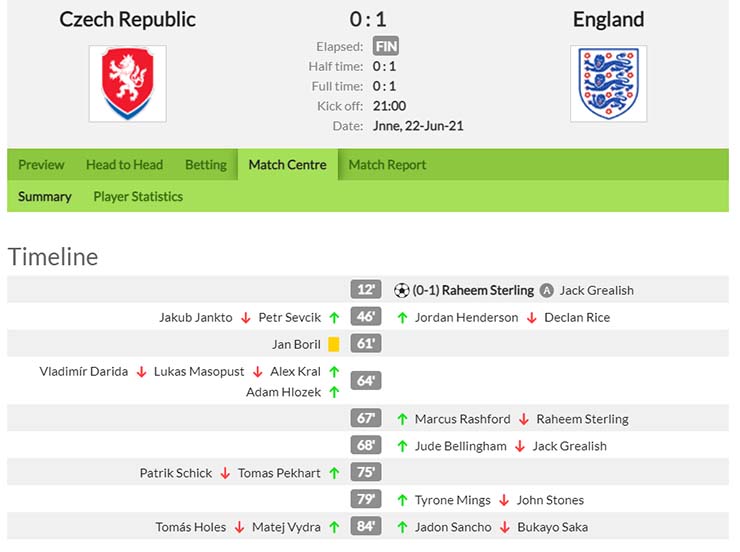Click the goal ball icon at 12'

[401, 290]
